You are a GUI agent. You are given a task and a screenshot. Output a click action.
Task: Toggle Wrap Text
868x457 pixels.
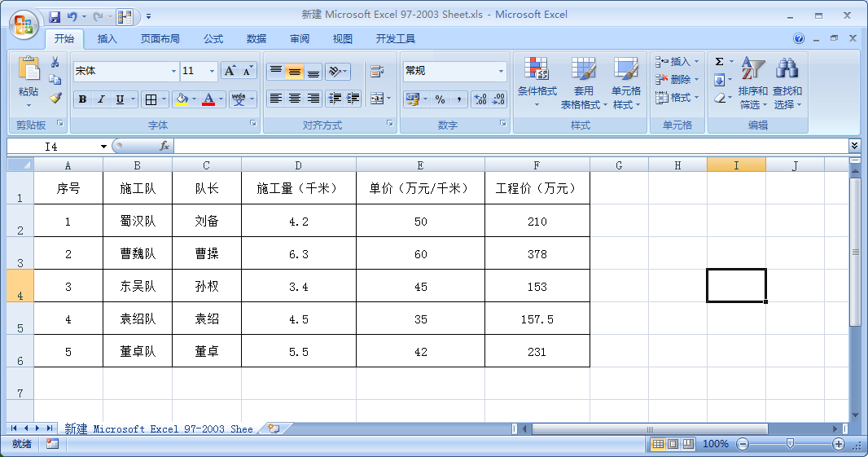(377, 71)
